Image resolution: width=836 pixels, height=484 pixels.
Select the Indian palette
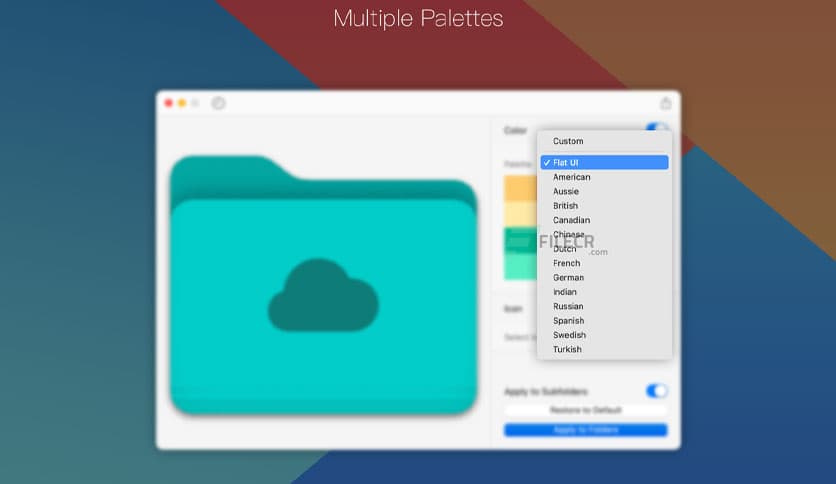[604, 292]
